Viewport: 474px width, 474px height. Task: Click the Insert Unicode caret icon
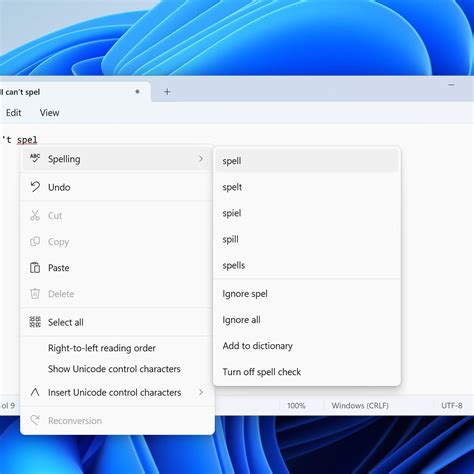[35, 392]
